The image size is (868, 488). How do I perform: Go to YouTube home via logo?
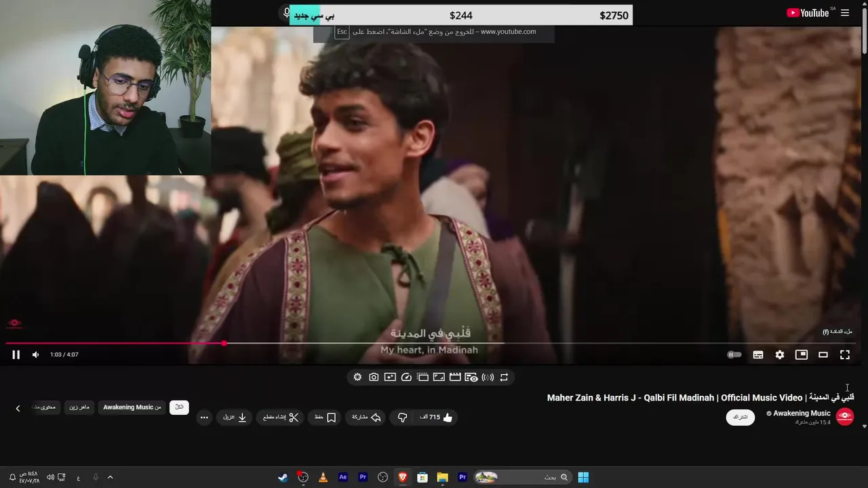tap(808, 13)
